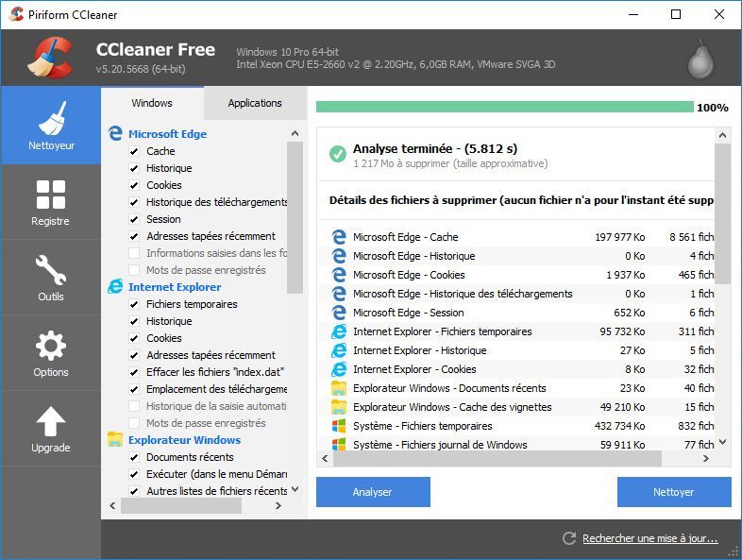Click the green 100% progress bar
Viewport: 742px width, 560px height.
coord(504,107)
